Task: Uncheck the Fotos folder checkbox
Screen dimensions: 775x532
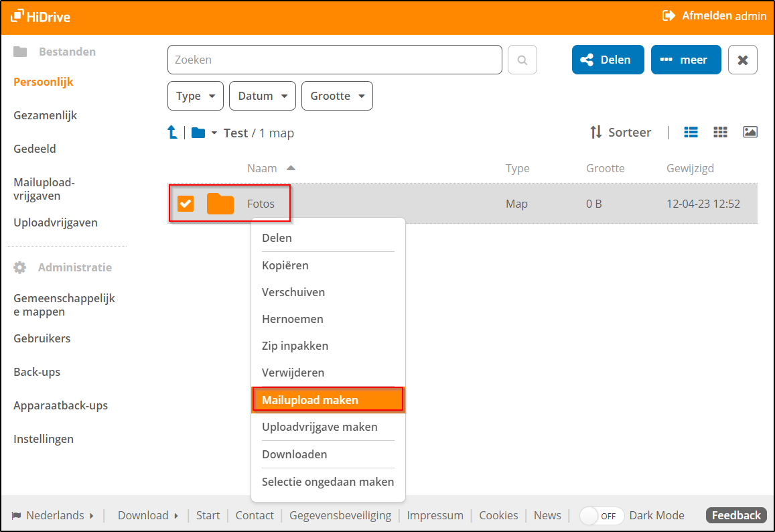Action: [186, 204]
